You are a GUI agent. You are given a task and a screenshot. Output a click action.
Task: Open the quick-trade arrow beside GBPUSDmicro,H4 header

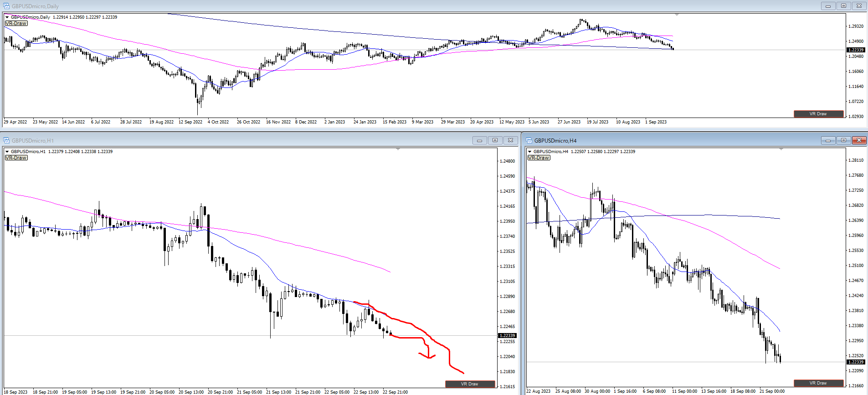point(529,151)
